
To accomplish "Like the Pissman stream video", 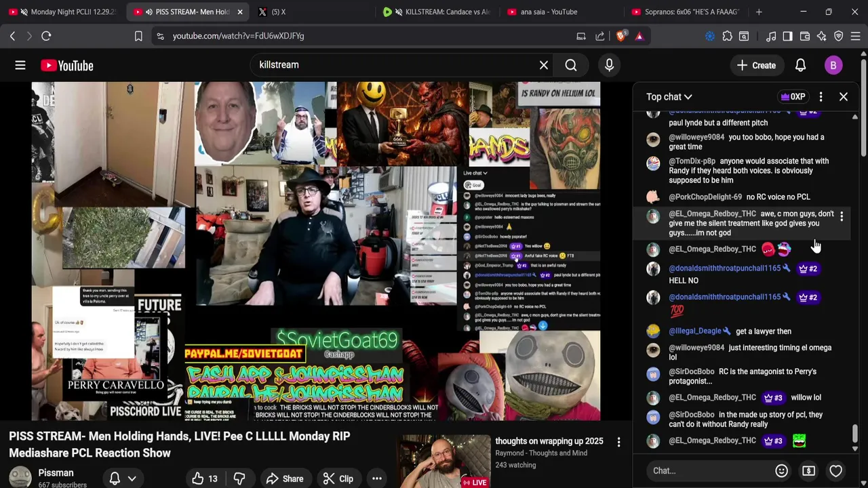I will pyautogui.click(x=204, y=479).
